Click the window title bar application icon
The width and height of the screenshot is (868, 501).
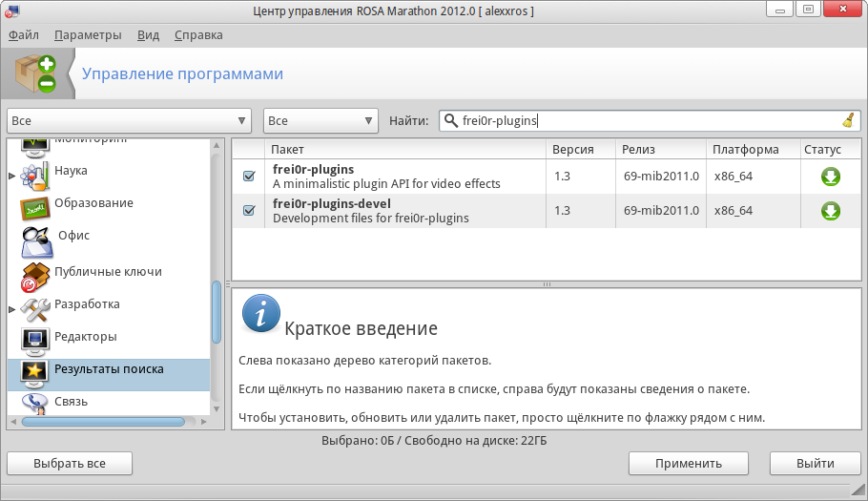tap(11, 10)
